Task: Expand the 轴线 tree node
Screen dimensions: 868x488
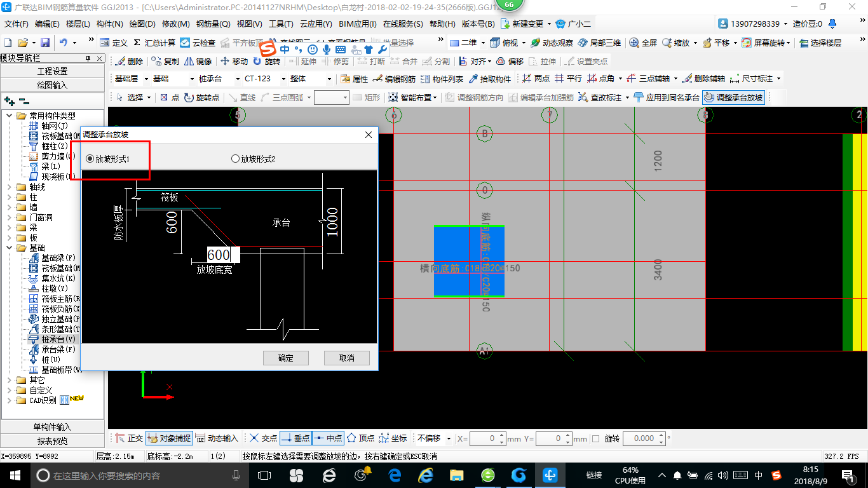Action: click(x=10, y=187)
